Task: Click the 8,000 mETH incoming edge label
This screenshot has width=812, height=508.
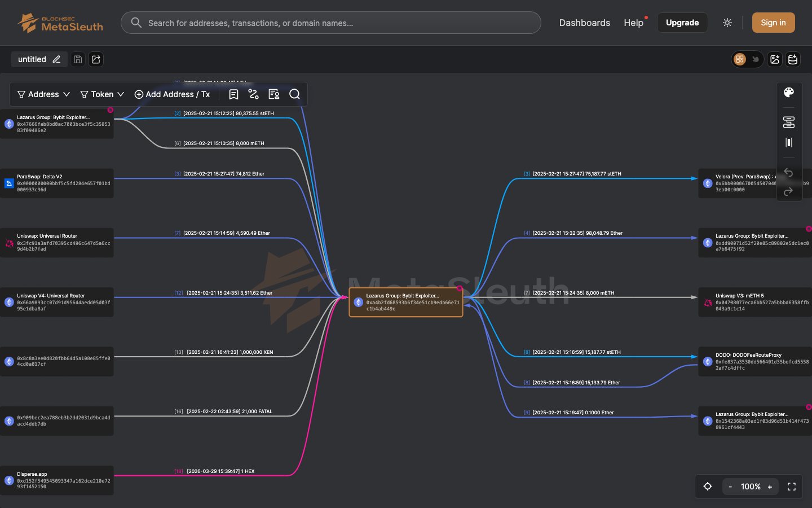Action: (219, 143)
